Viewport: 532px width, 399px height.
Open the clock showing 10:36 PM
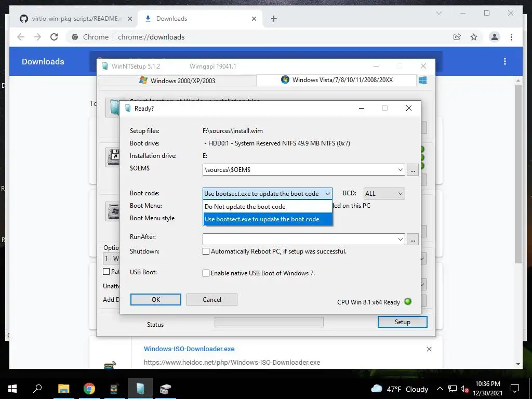487,389
